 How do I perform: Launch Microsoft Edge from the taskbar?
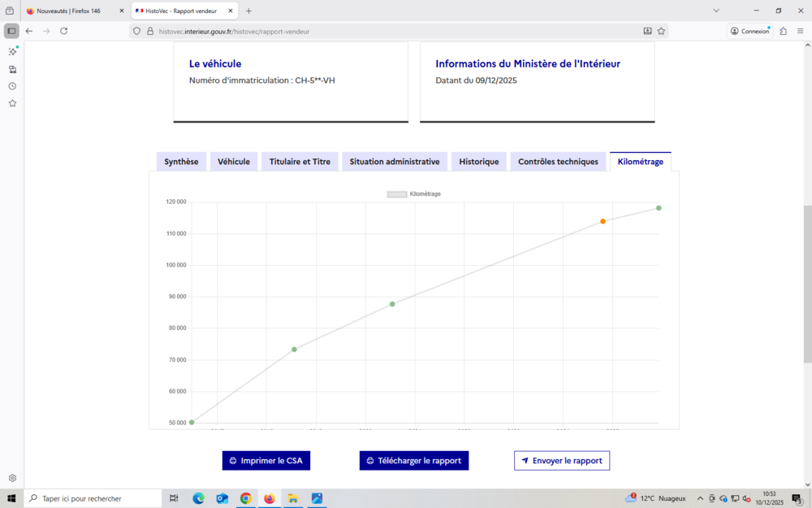tap(198, 498)
